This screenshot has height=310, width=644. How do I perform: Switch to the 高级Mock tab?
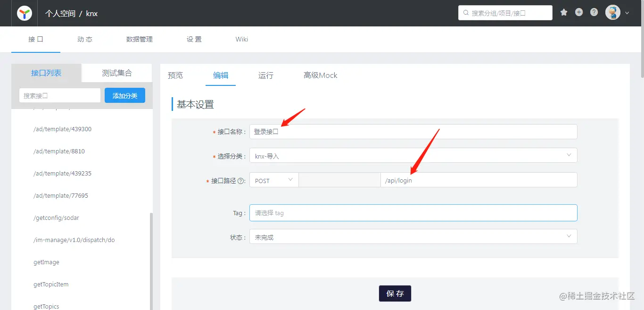click(x=321, y=75)
